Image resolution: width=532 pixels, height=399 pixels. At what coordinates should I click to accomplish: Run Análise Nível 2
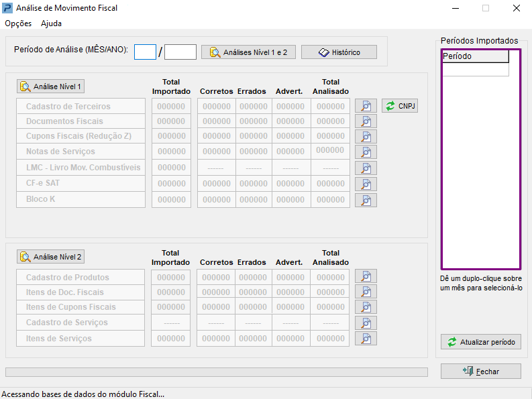[51, 257]
